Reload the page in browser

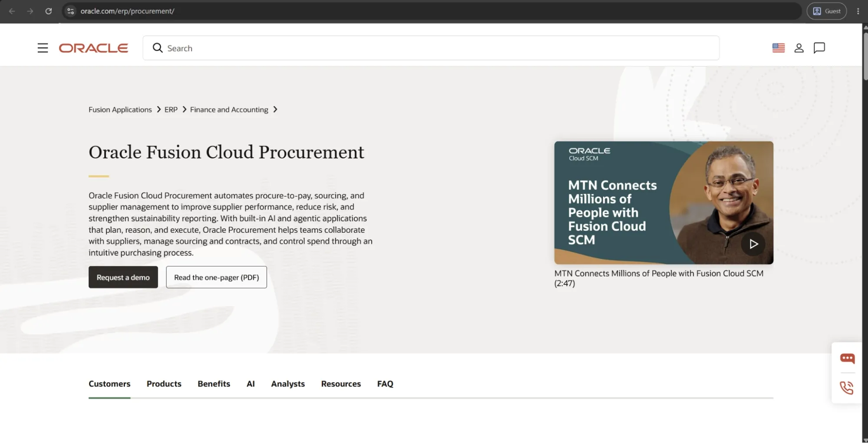[x=49, y=11]
